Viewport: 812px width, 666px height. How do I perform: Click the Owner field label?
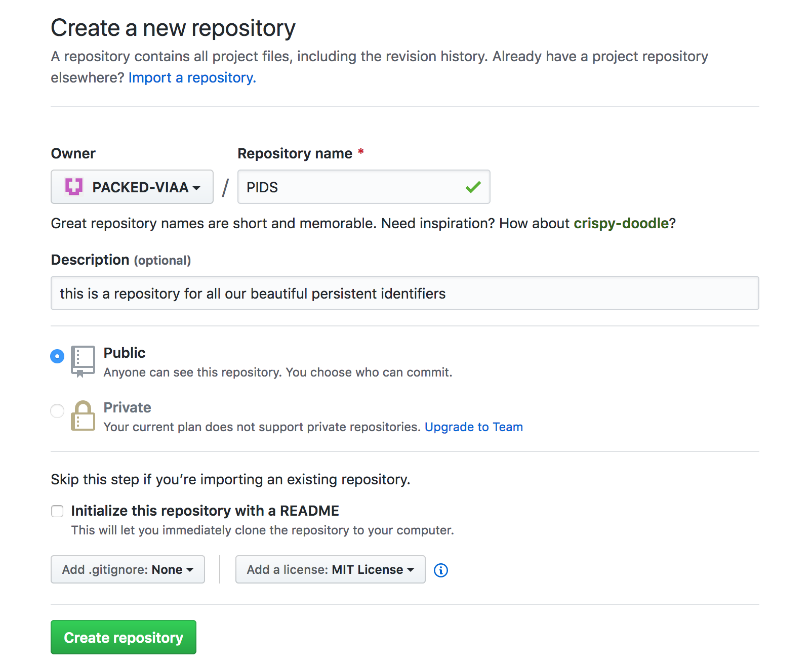(73, 153)
